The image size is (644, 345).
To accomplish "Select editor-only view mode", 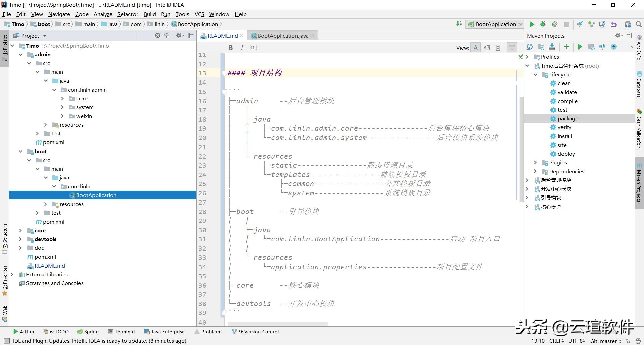I will point(476,48).
